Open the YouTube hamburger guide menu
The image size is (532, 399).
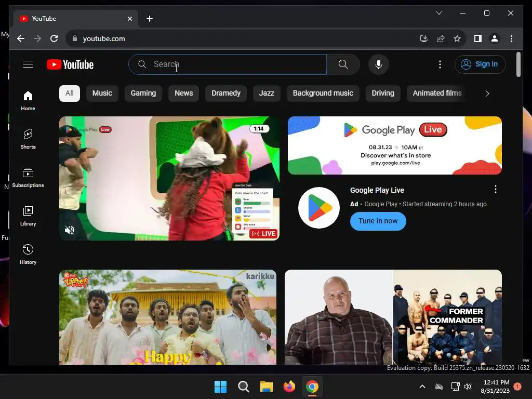click(28, 64)
